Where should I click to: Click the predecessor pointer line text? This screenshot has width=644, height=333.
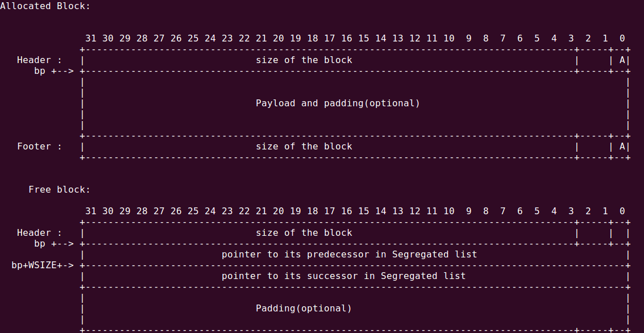click(350, 255)
